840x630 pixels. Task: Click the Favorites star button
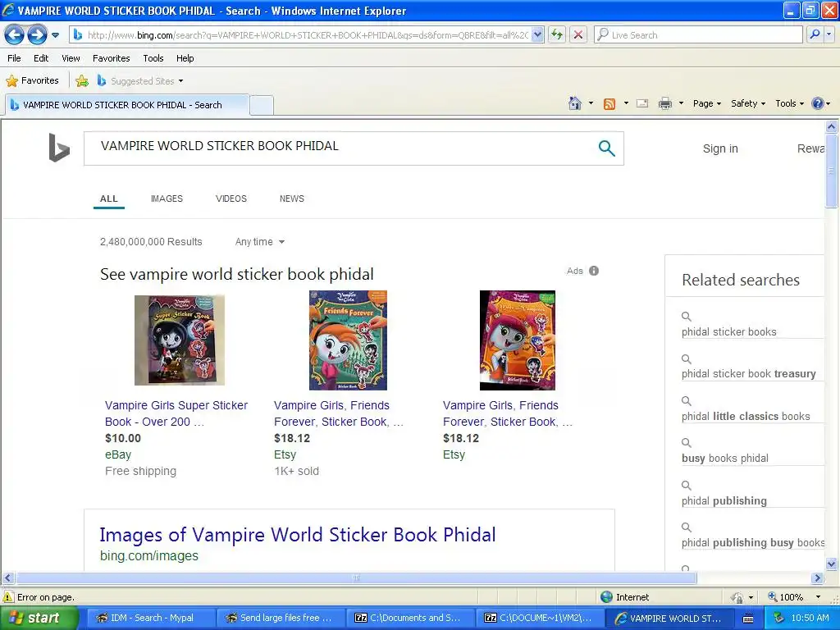click(x=32, y=81)
